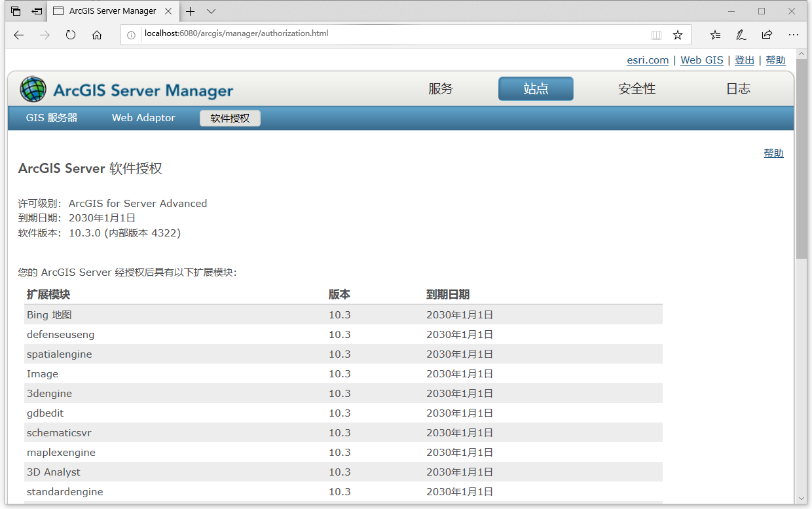
Task: Open 帮助 link in top header
Action: pyautogui.click(x=775, y=60)
